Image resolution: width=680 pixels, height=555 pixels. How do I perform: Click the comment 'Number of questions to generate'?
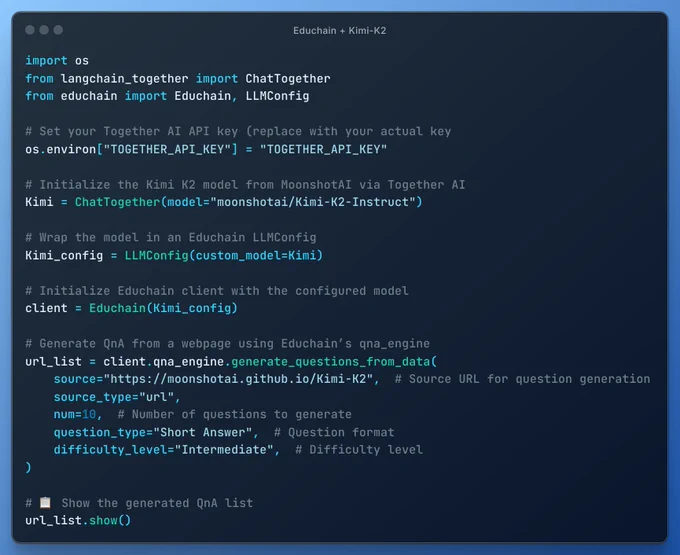click(x=242, y=415)
